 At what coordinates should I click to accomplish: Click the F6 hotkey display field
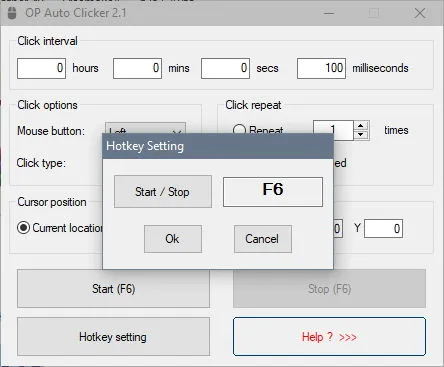[273, 192]
